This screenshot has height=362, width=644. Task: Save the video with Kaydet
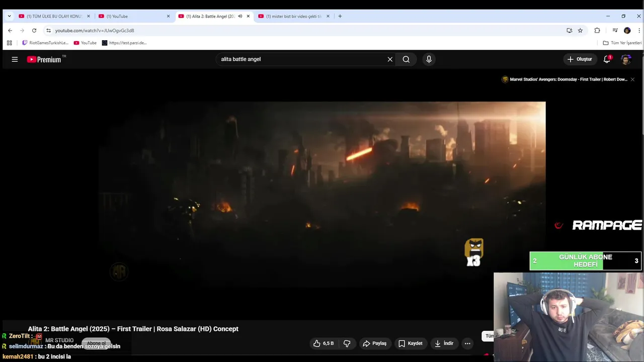[411, 343]
